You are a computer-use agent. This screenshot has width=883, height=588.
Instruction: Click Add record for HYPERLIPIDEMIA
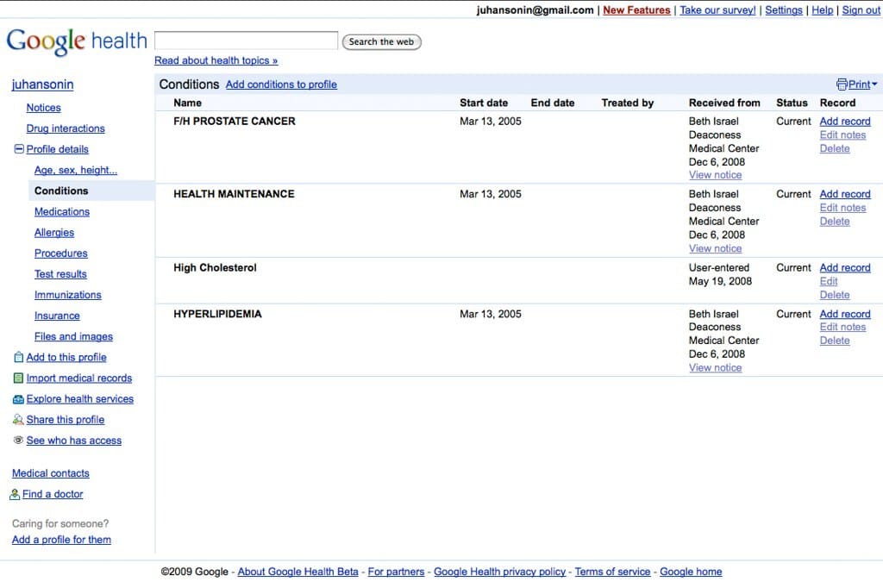(x=845, y=314)
